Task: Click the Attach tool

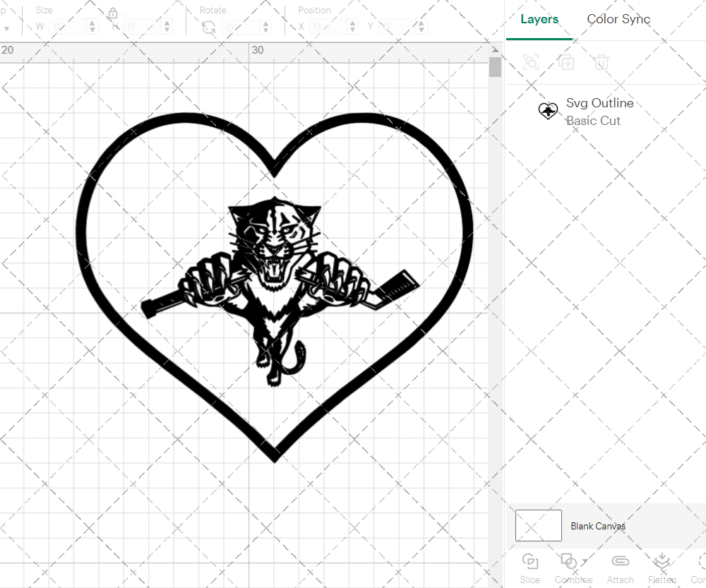Action: [620, 569]
